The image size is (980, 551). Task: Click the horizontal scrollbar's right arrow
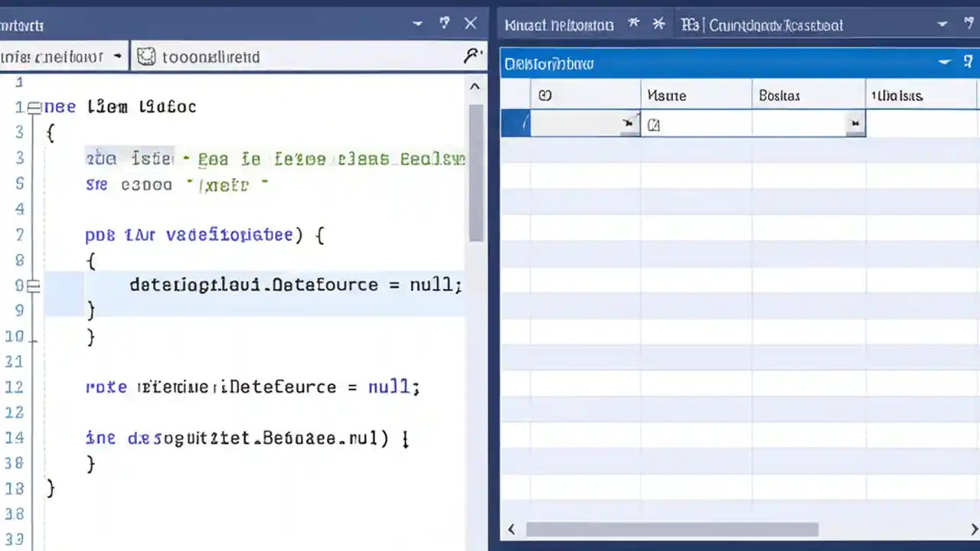(x=974, y=529)
